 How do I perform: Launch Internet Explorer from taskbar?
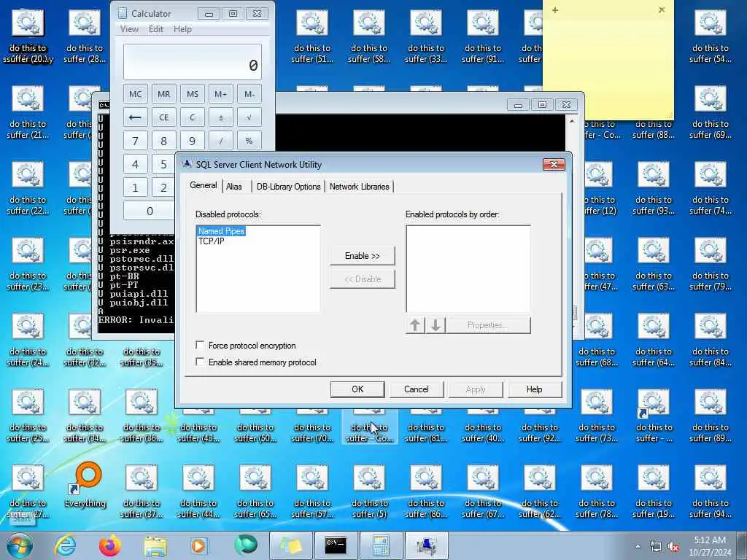coord(65,545)
